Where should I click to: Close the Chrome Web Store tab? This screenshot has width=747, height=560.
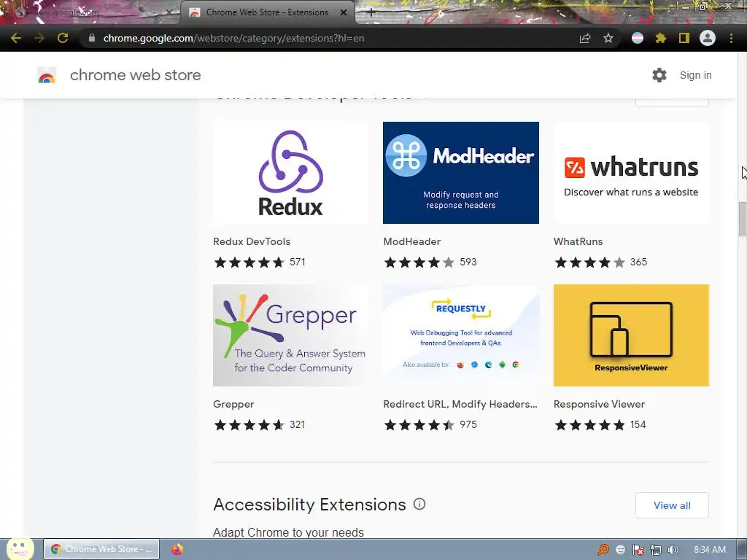pyautogui.click(x=344, y=12)
